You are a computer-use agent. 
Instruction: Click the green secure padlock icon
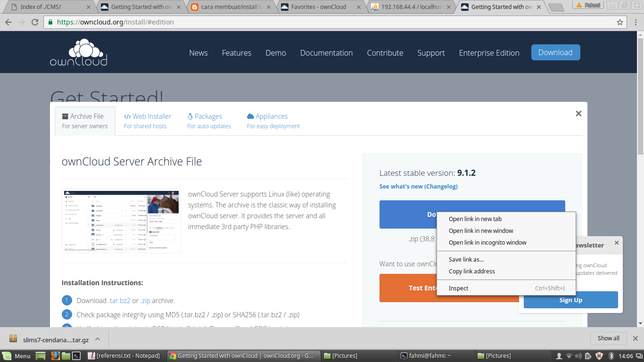[x=50, y=22]
